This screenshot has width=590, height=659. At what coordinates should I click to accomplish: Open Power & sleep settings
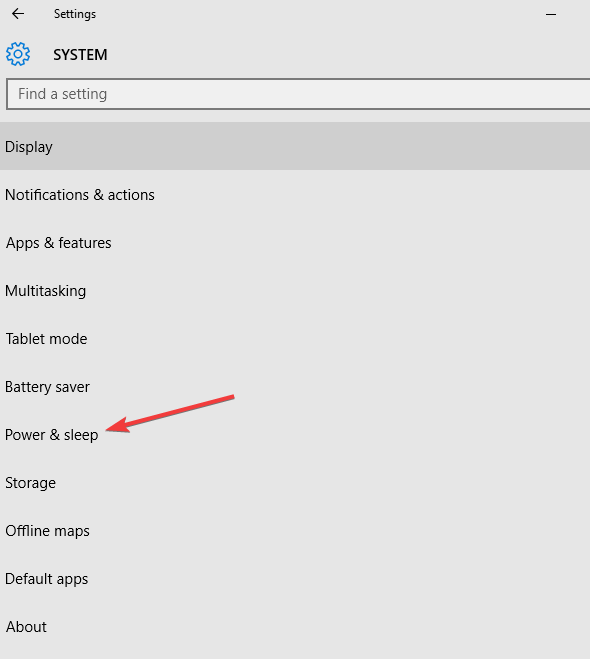coord(295,435)
